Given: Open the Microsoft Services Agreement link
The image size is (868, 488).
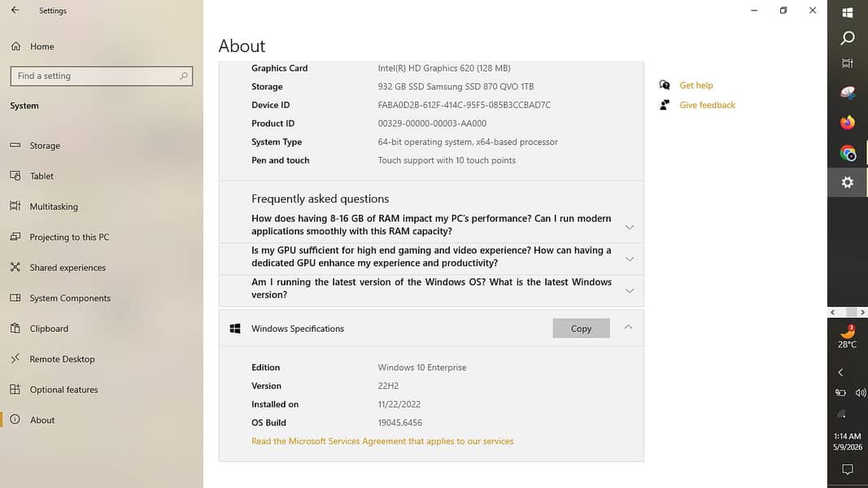Looking at the screenshot, I should [382, 441].
